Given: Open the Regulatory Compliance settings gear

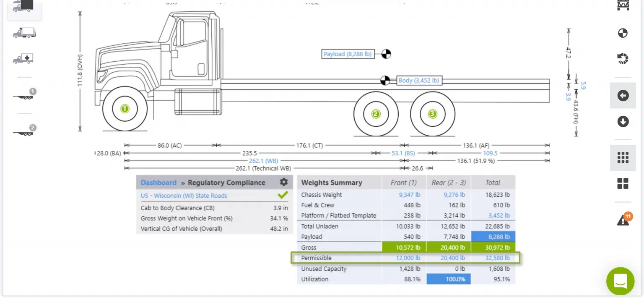Looking at the screenshot, I should click(284, 182).
